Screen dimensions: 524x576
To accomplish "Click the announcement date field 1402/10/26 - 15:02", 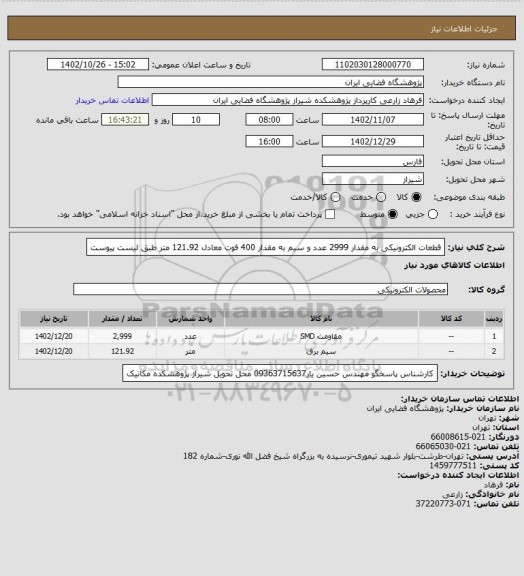I will [x=98, y=64].
